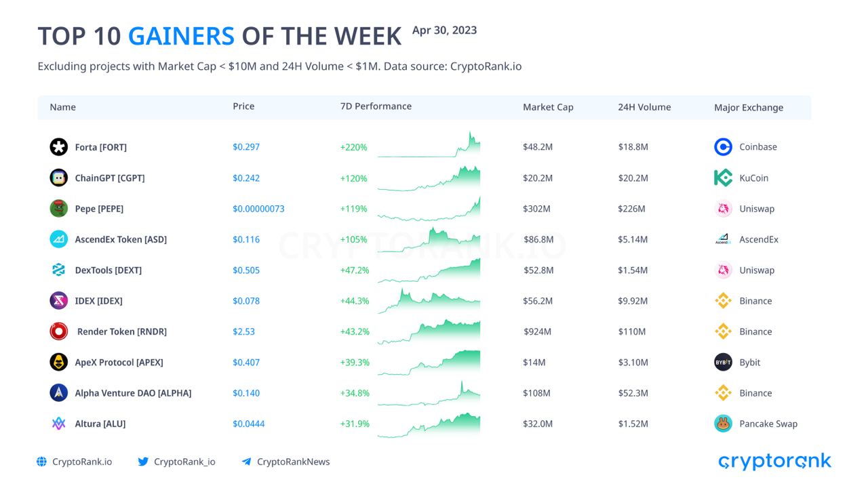Click the Pancake Swap logo icon
This screenshot has width=868, height=488.
point(724,424)
